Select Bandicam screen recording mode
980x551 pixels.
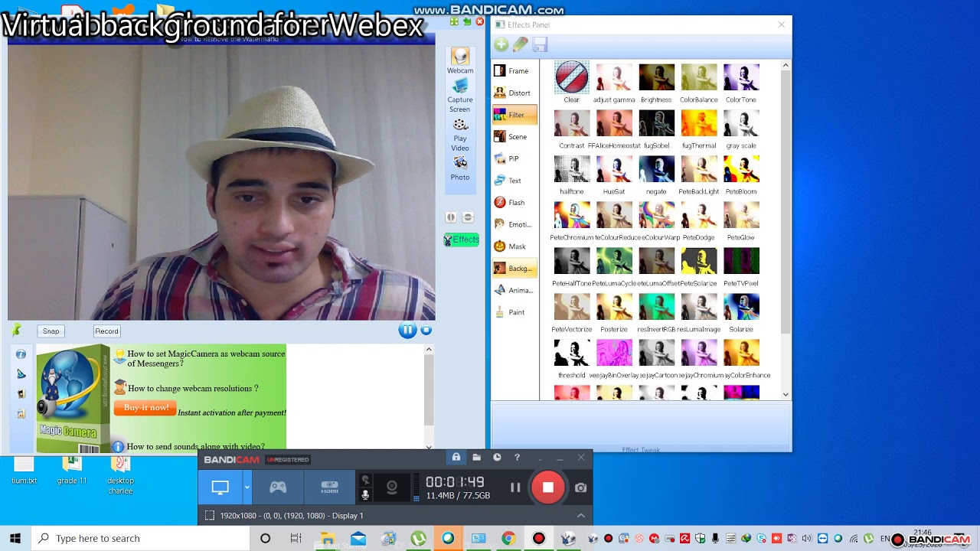(x=220, y=487)
